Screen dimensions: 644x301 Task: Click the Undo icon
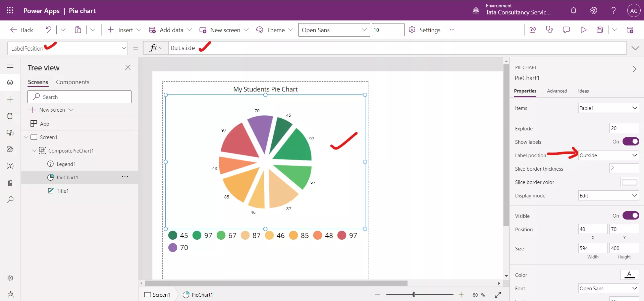[x=49, y=30]
